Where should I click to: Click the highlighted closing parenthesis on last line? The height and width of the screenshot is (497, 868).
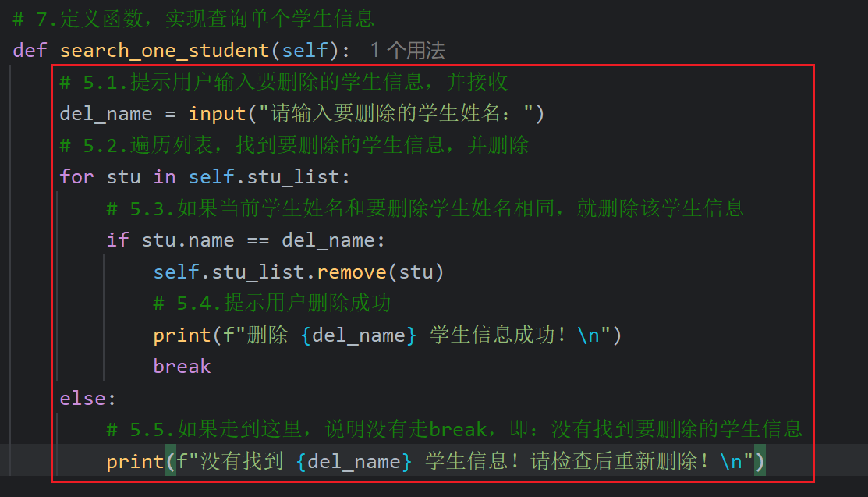tap(760, 461)
